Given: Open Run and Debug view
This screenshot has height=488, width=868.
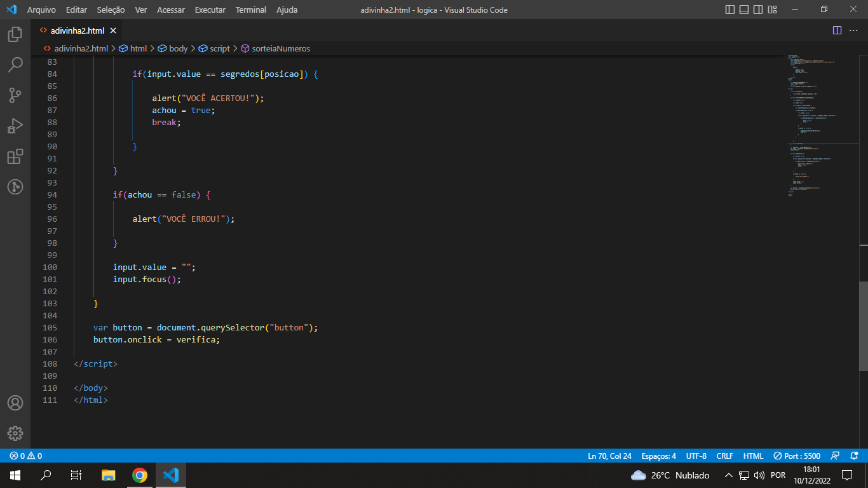Looking at the screenshot, I should pyautogui.click(x=15, y=126).
